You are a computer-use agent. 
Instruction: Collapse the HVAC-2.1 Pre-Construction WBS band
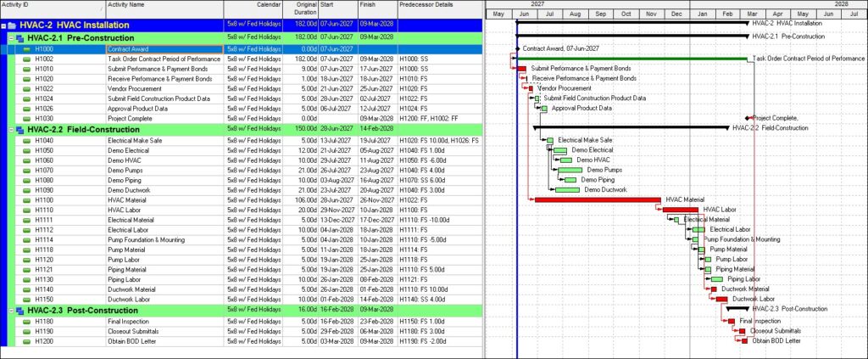[x=12, y=38]
